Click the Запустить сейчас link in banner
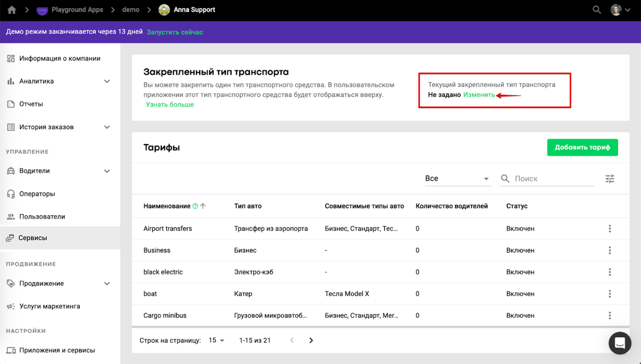Viewport: 641px width, 364px height. click(x=175, y=32)
